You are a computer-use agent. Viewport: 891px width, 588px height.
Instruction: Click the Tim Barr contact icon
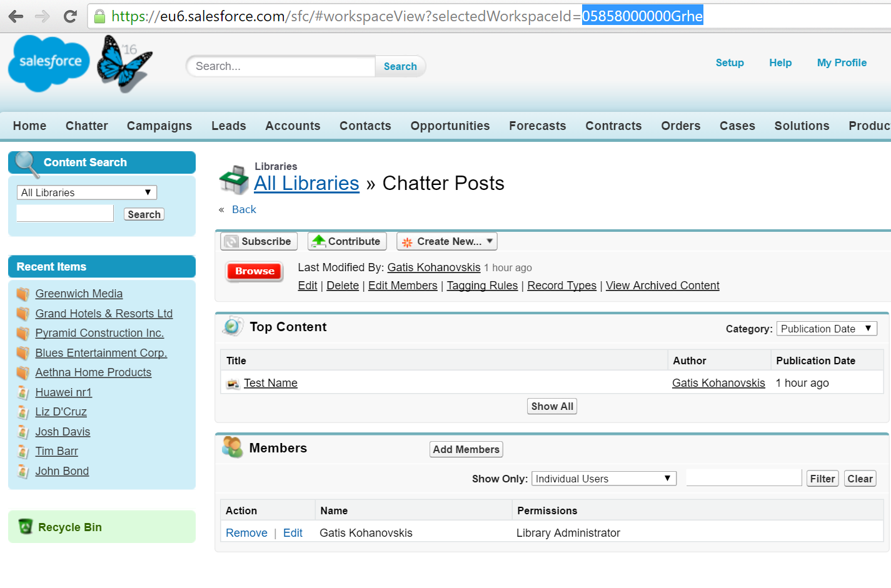[23, 451]
